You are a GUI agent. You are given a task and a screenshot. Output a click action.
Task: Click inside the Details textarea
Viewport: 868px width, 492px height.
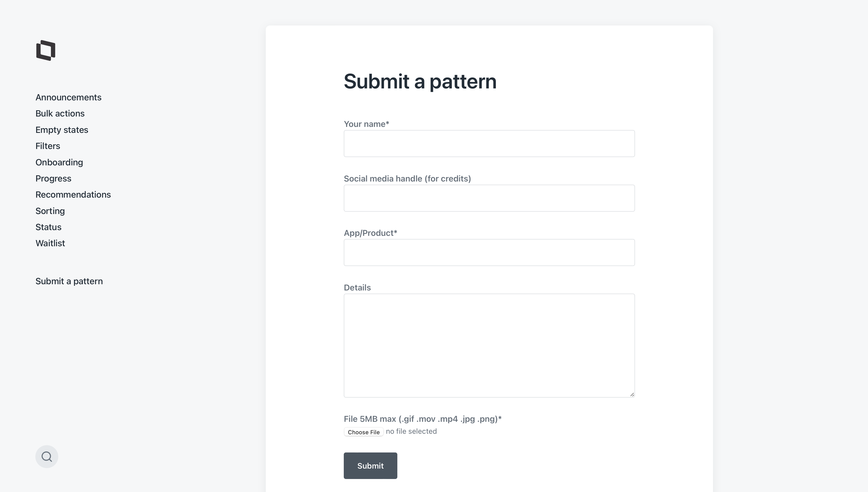tap(489, 345)
